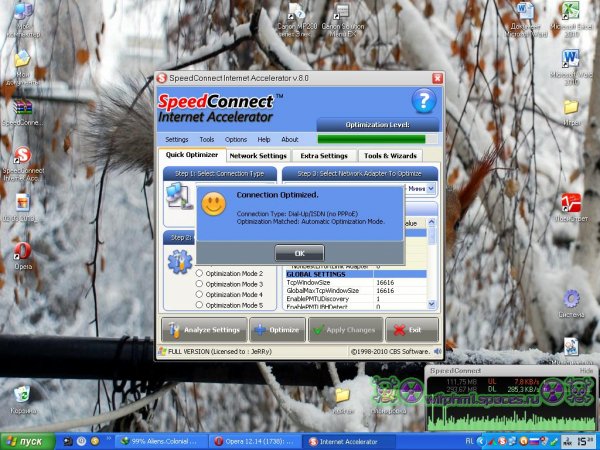Confirm the Connection Optimized dialog with OK

[x=300, y=253]
